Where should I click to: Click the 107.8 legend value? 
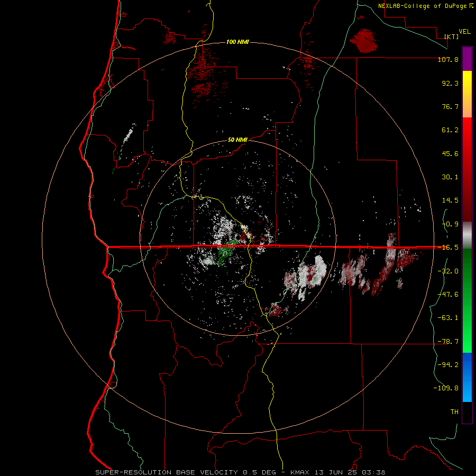point(448,59)
